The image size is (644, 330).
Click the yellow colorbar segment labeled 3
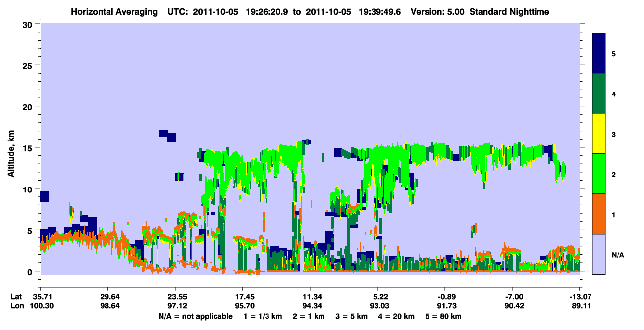pyautogui.click(x=599, y=133)
